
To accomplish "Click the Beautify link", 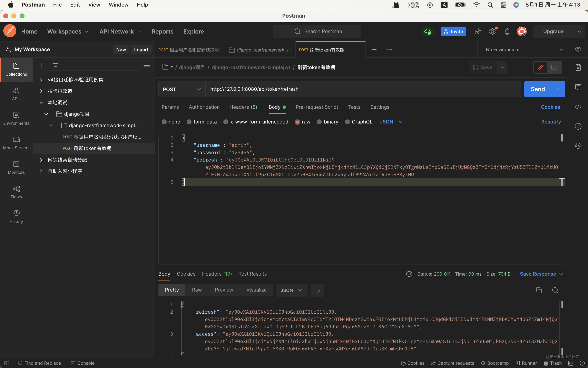I will pos(551,122).
